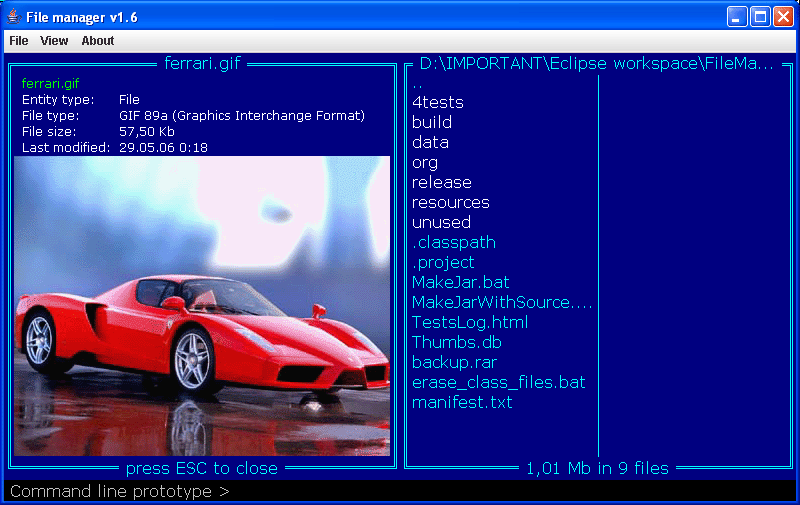Viewport: 800px width, 505px height.
Task: Click the Java app icon in title bar
Action: tap(14, 17)
